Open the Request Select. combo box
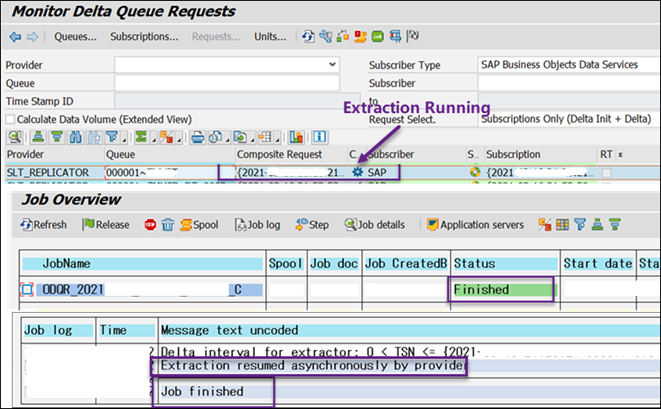The height and width of the screenshot is (409, 661). [569, 119]
